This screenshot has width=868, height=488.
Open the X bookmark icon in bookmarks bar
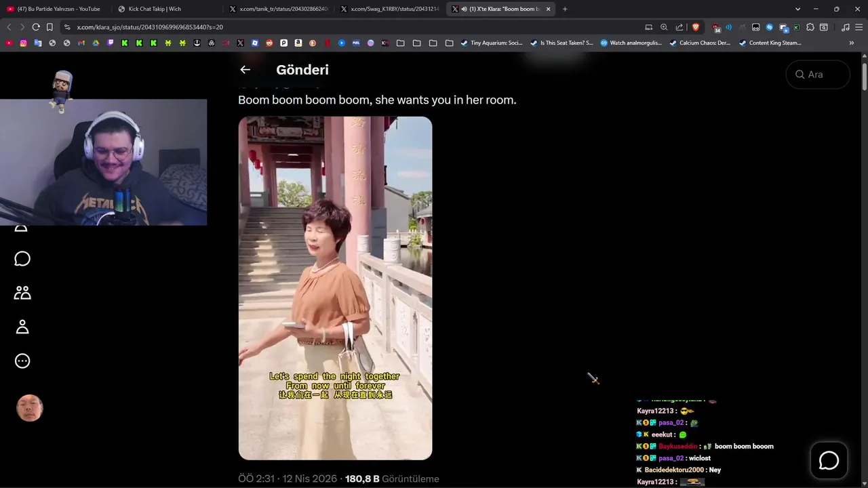(x=240, y=43)
